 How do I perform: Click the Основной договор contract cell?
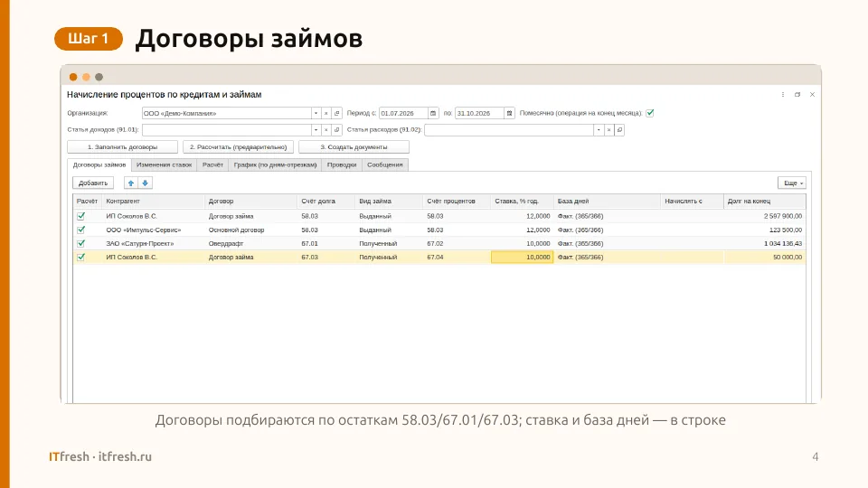250,230
